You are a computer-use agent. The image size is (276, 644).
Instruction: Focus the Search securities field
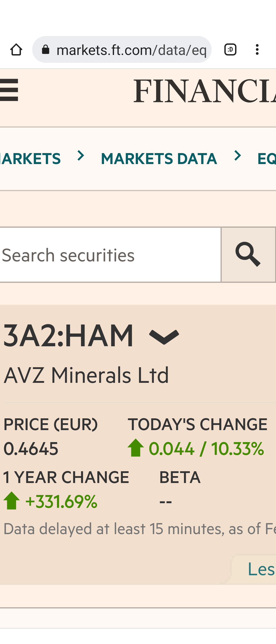point(110,255)
